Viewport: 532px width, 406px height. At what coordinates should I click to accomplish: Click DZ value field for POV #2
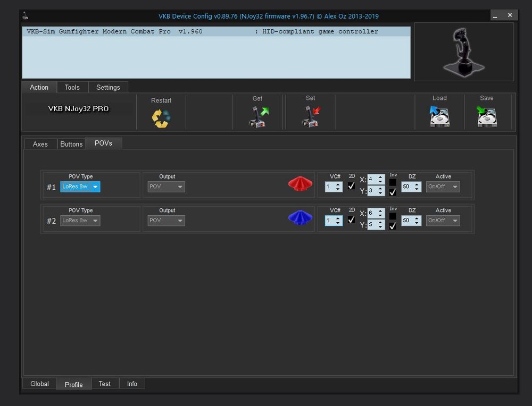[411, 221]
